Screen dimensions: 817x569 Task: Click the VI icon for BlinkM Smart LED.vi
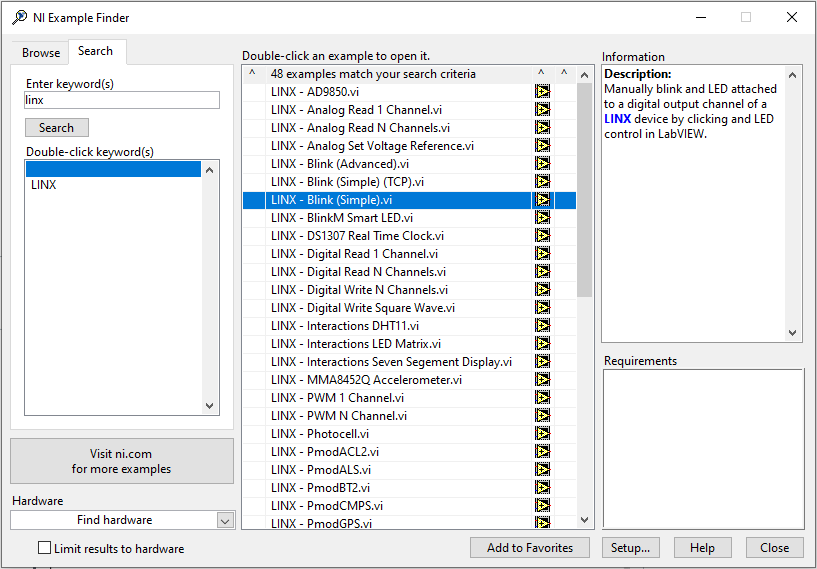[542, 218]
